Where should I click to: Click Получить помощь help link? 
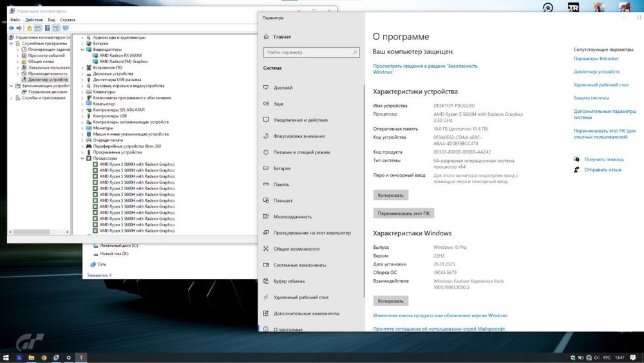[x=604, y=159]
